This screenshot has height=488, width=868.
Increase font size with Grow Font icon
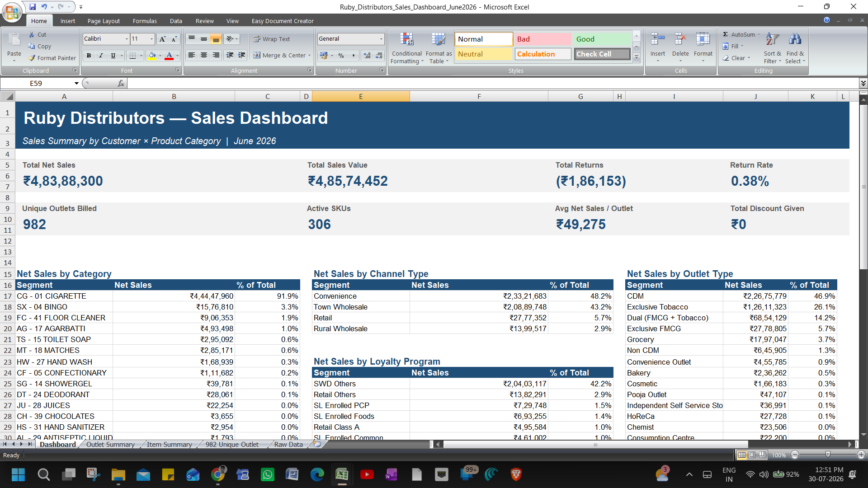(x=162, y=39)
